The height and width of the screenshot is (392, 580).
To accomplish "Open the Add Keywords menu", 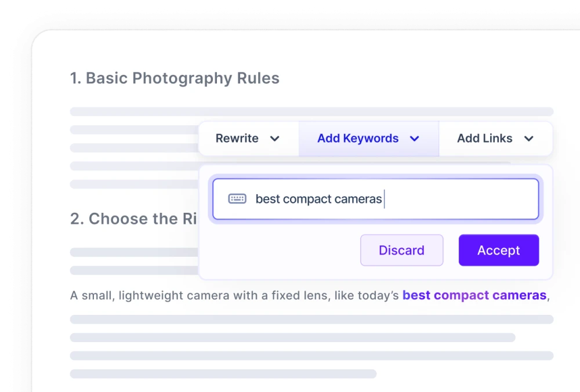I will click(x=369, y=139).
